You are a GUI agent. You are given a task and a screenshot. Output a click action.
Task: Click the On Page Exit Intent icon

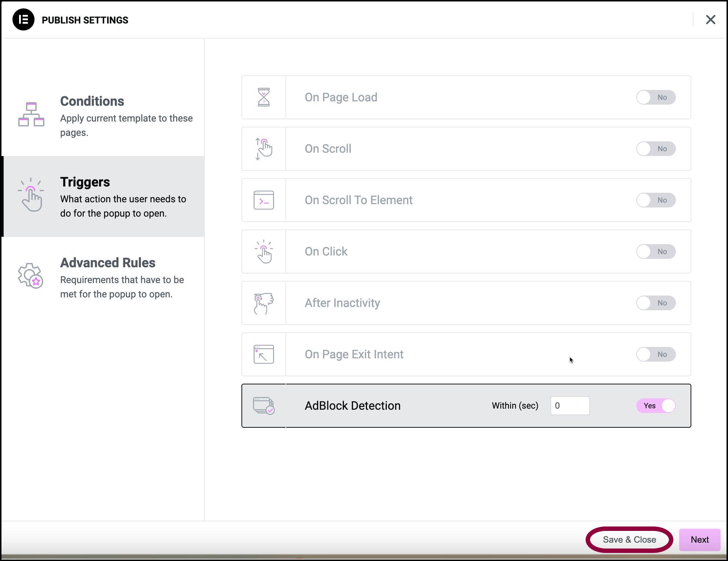[264, 354]
